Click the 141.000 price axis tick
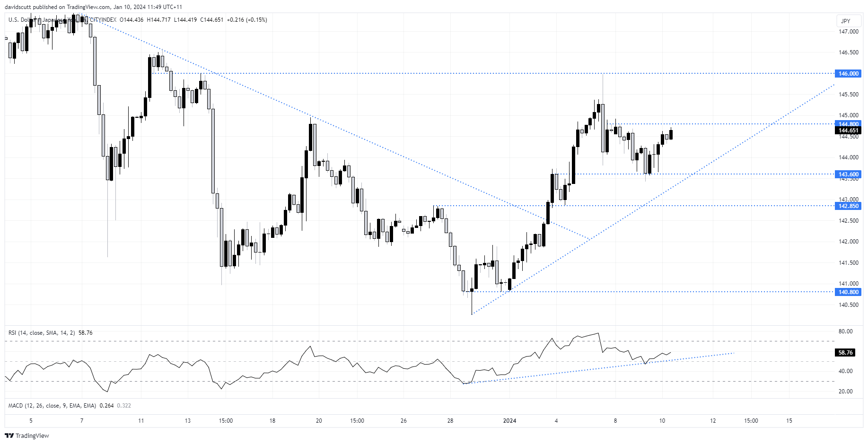Viewport: 868px width, 444px height. pos(849,284)
